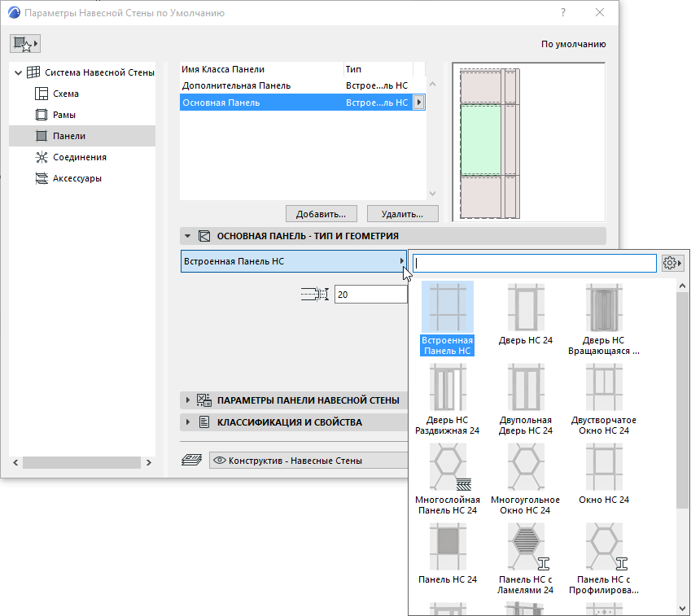Viewport: 691px width, 616px height.
Task: Click Имя Класса Панели column header
Action: tap(261, 69)
